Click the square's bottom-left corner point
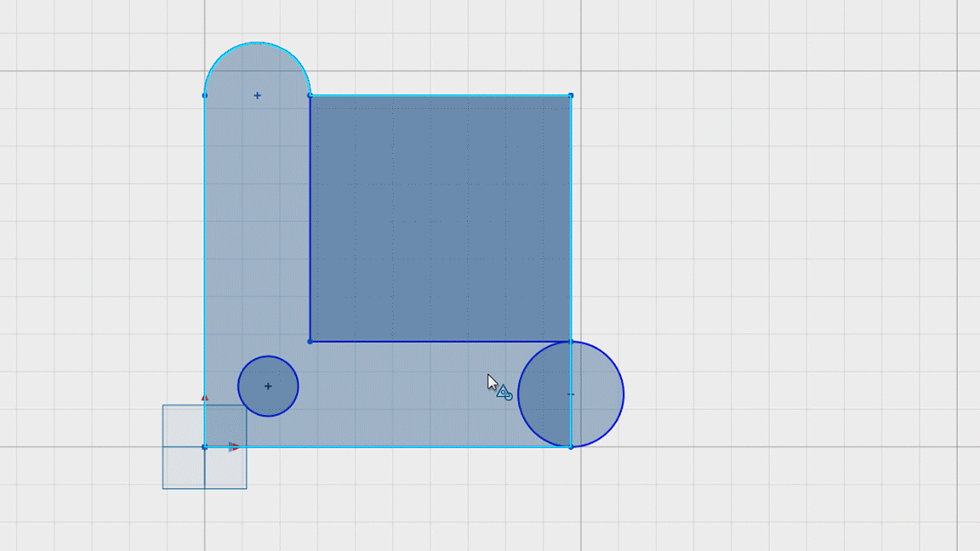Screen dimensions: 980x551 click(310, 342)
